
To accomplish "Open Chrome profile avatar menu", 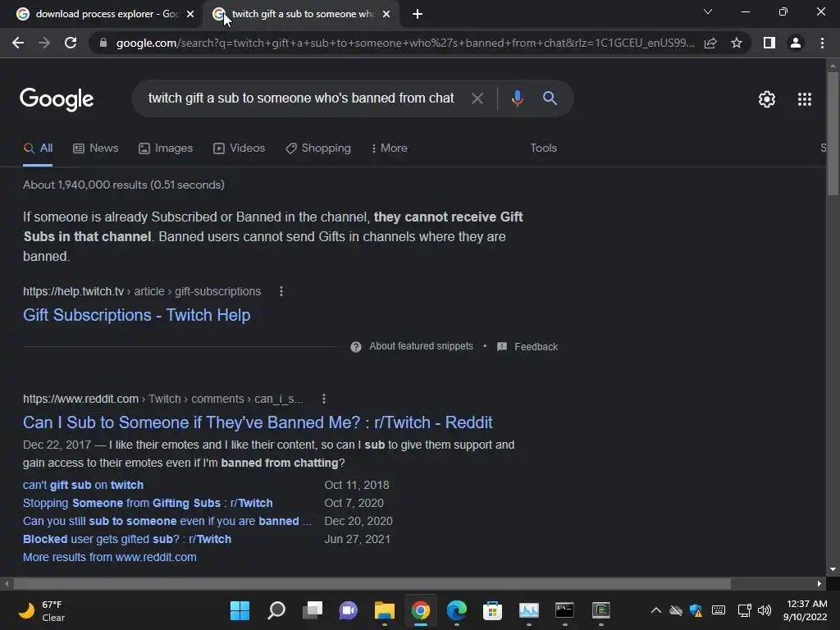I will click(x=796, y=43).
